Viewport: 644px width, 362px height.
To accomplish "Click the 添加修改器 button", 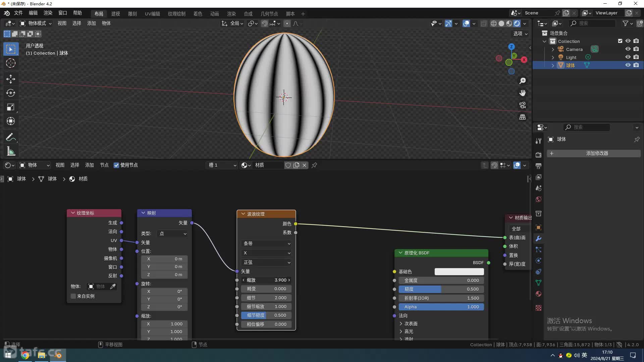I will 594,153.
